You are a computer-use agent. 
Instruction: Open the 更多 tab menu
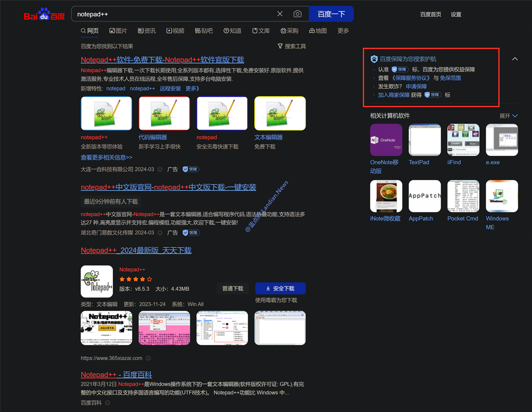[x=343, y=31]
